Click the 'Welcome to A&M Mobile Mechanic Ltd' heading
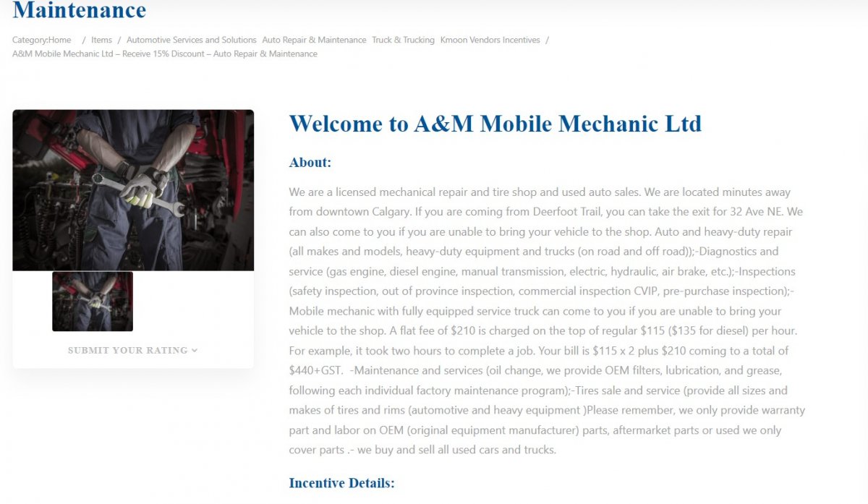 pos(495,124)
